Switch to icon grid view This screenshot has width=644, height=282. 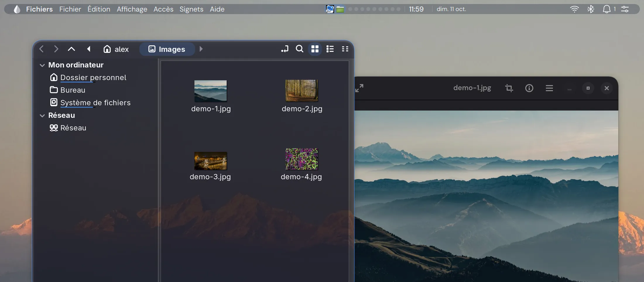click(x=315, y=49)
